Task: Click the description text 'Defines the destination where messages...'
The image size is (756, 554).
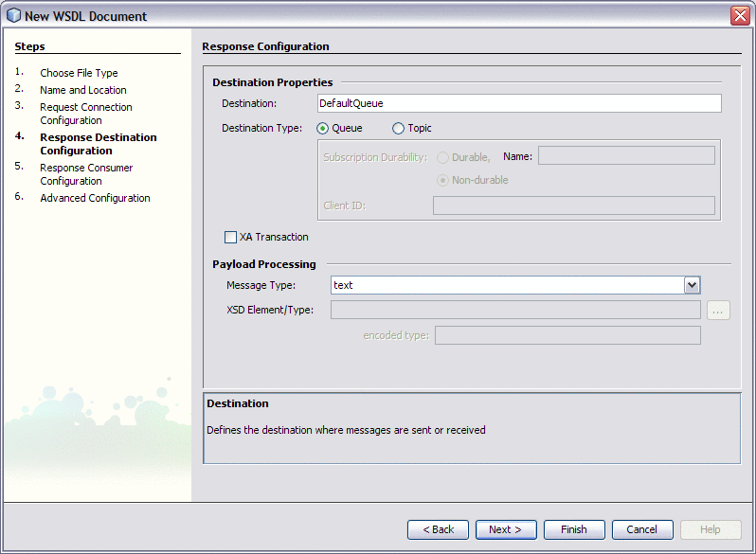Action: (x=346, y=430)
